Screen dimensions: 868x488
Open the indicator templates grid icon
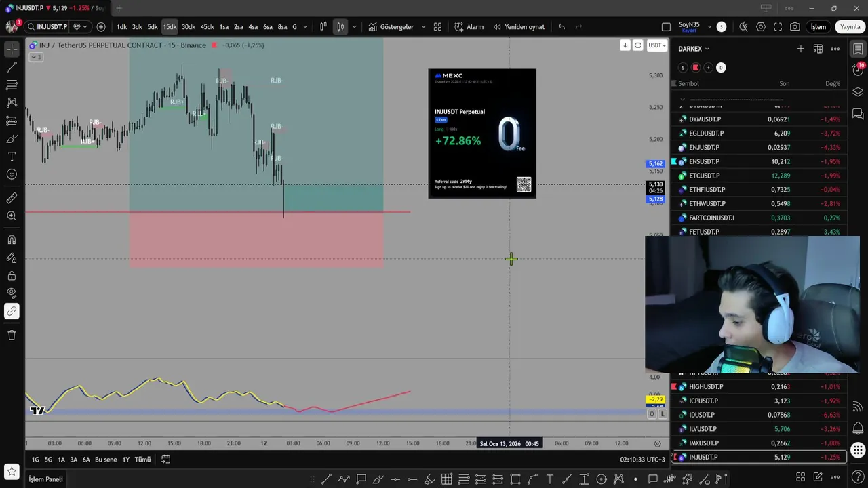pyautogui.click(x=437, y=27)
